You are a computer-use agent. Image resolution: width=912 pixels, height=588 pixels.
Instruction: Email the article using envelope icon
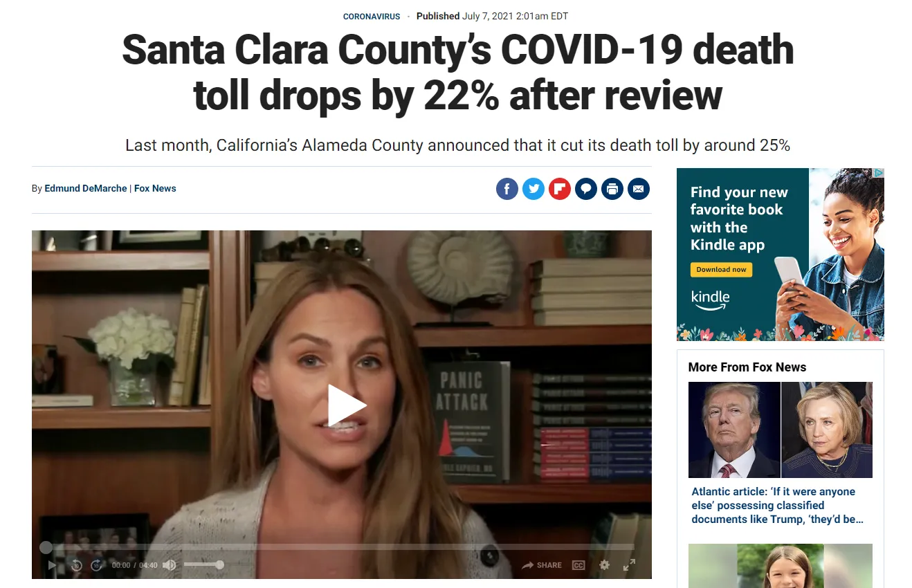pyautogui.click(x=639, y=189)
